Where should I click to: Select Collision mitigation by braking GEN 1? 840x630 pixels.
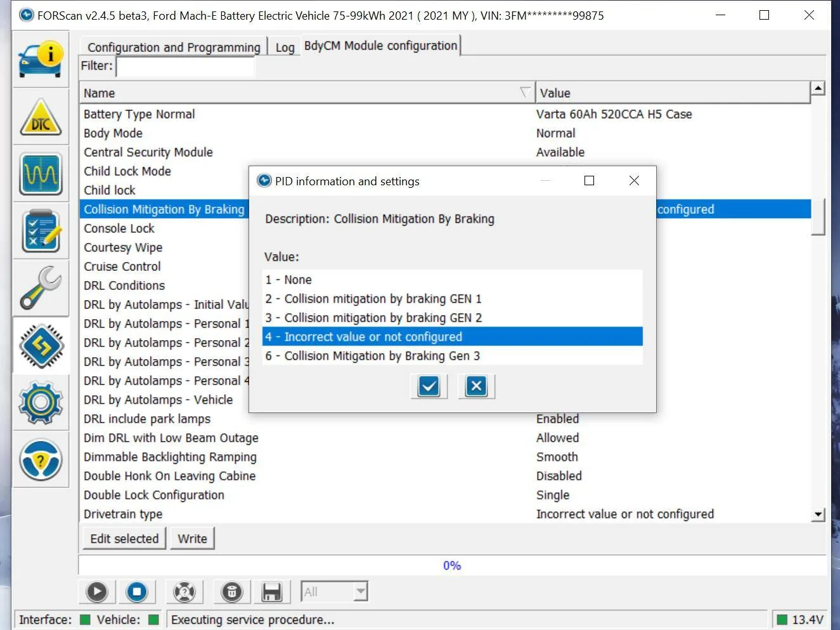coord(453,299)
